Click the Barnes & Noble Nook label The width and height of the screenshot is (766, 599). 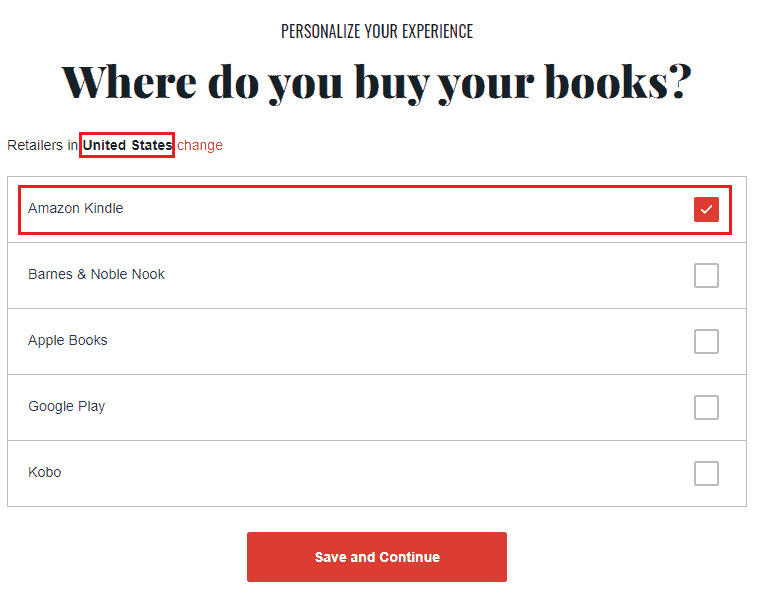pos(96,274)
